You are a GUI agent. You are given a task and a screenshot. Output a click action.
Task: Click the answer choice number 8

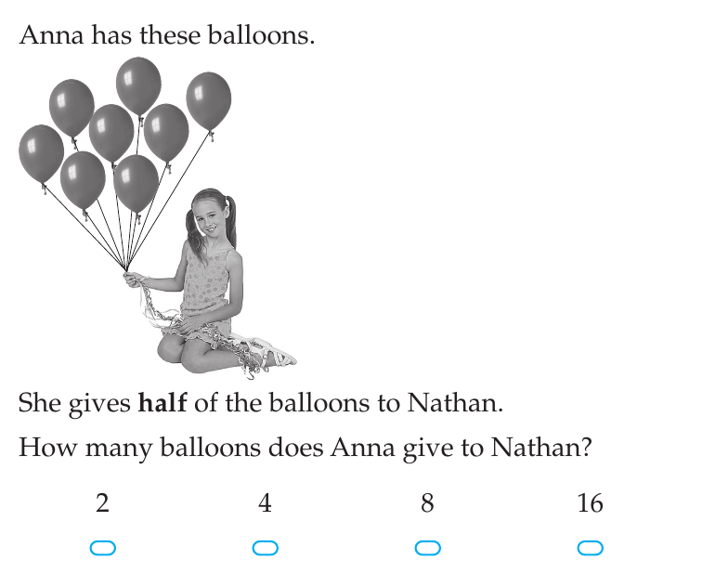point(427,503)
